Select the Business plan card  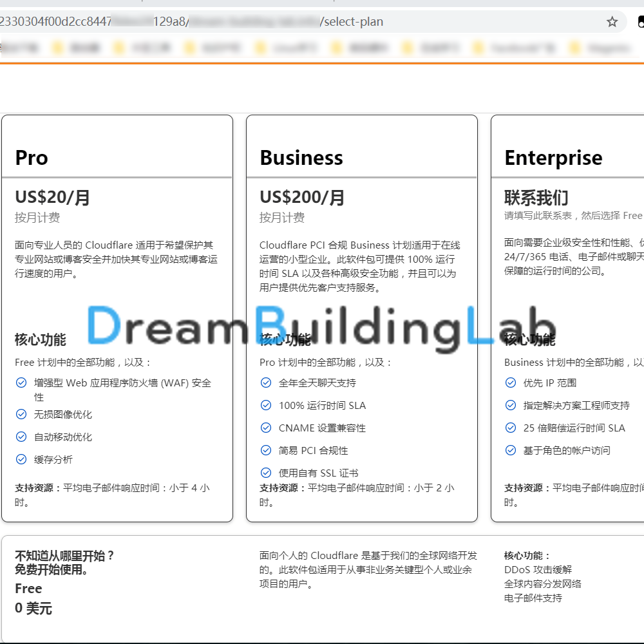point(362,318)
